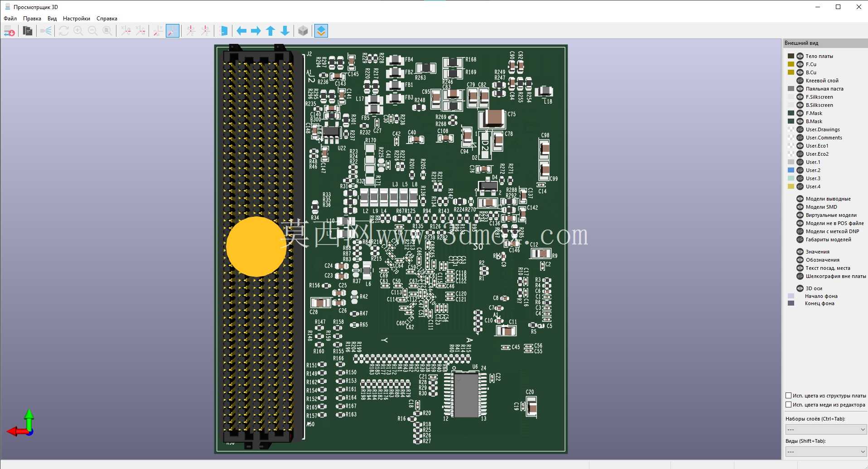Viewport: 868px width, 469px height.
Task: Click the Zoom to fit icon
Action: click(x=107, y=31)
